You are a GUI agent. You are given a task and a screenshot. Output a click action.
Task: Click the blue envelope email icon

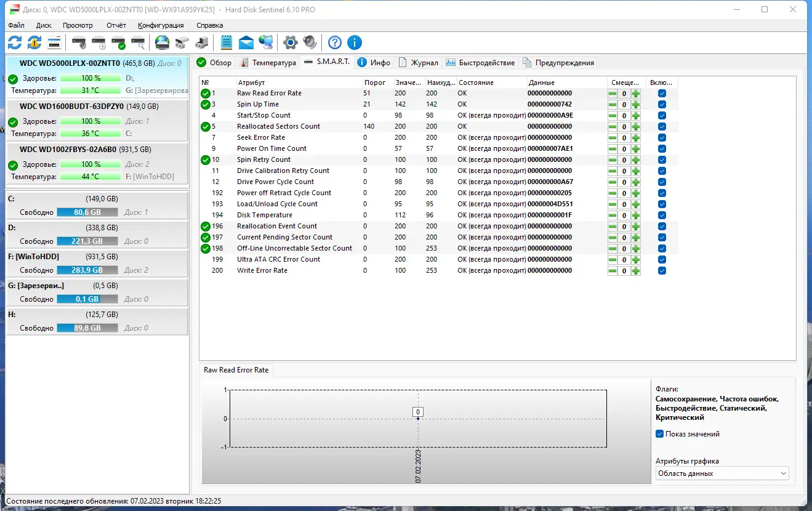tap(246, 42)
